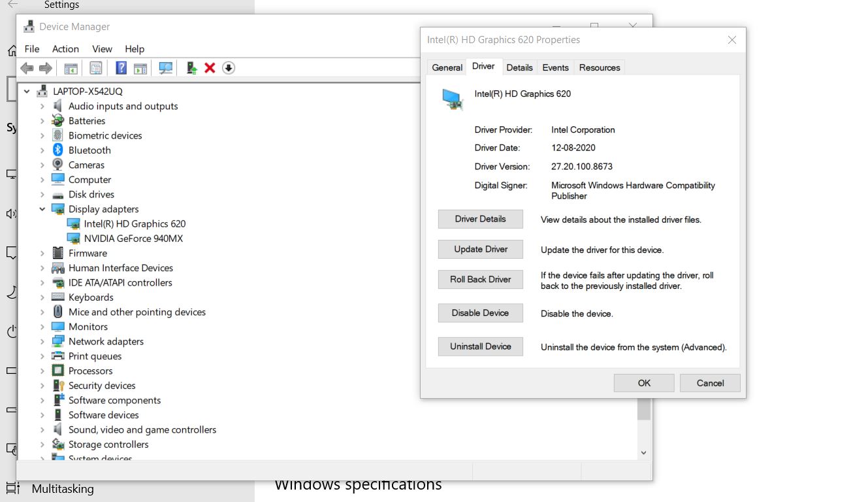Select the Mice and other pointing devices icon
The width and height of the screenshot is (868, 502).
coord(58,312)
